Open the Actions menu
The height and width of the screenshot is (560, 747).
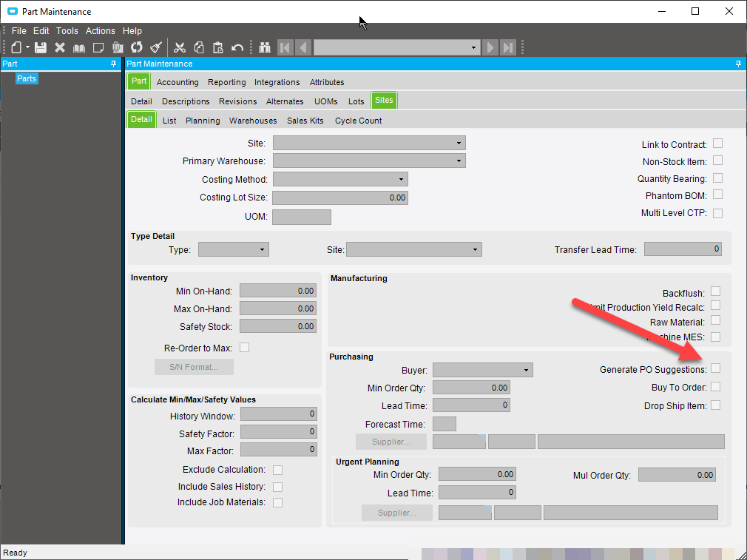pos(100,31)
